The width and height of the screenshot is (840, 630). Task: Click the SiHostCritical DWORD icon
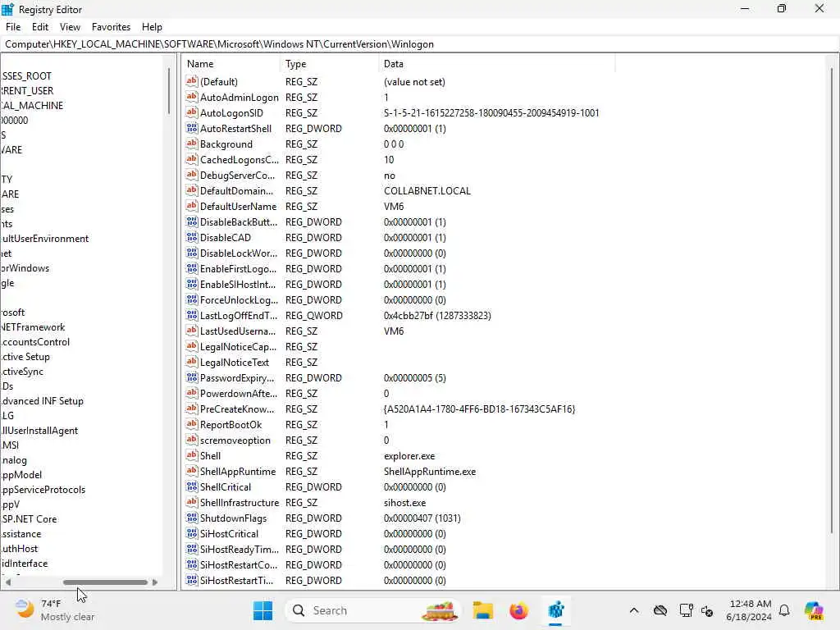pyautogui.click(x=192, y=533)
